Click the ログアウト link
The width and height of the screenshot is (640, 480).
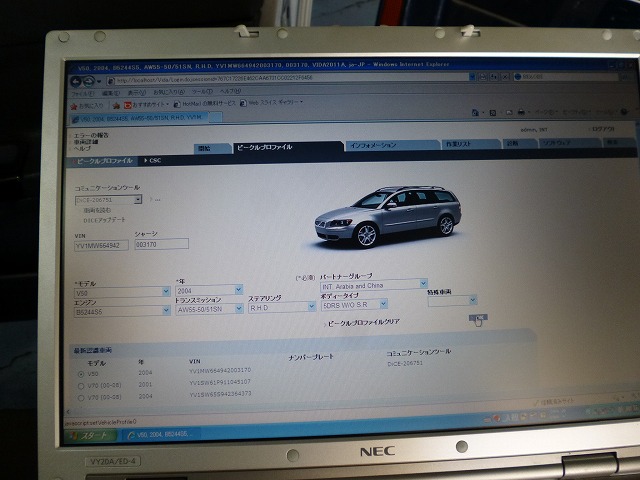tap(603, 129)
